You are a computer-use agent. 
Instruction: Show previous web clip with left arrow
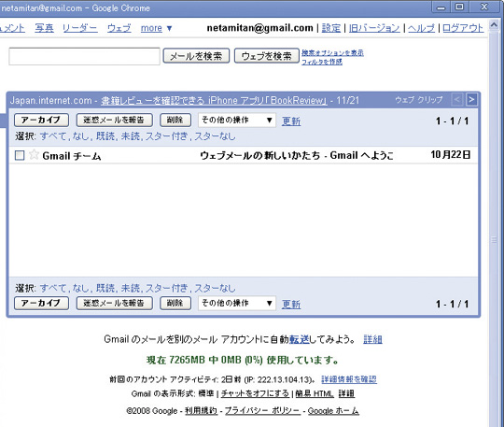tap(457, 99)
